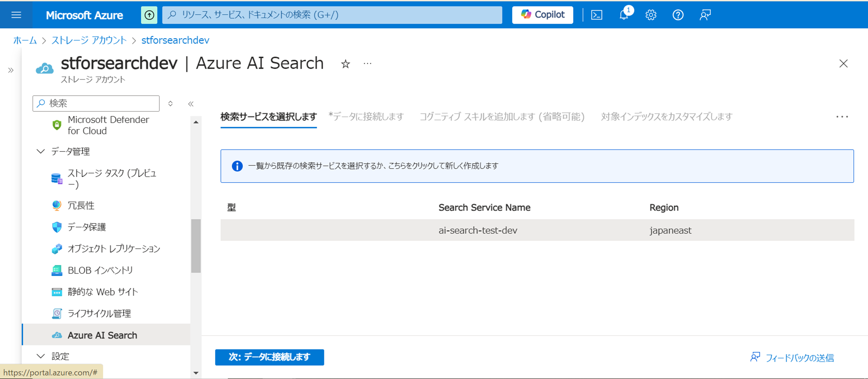Open 静的な Web サイト menu item
This screenshot has width=868, height=379.
pyautogui.click(x=103, y=292)
